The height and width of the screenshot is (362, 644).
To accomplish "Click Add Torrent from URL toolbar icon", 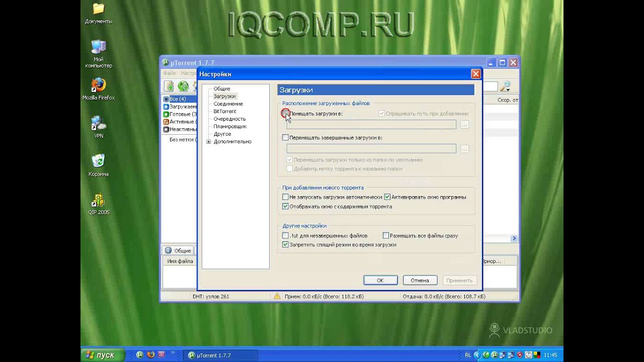I will coord(183,86).
